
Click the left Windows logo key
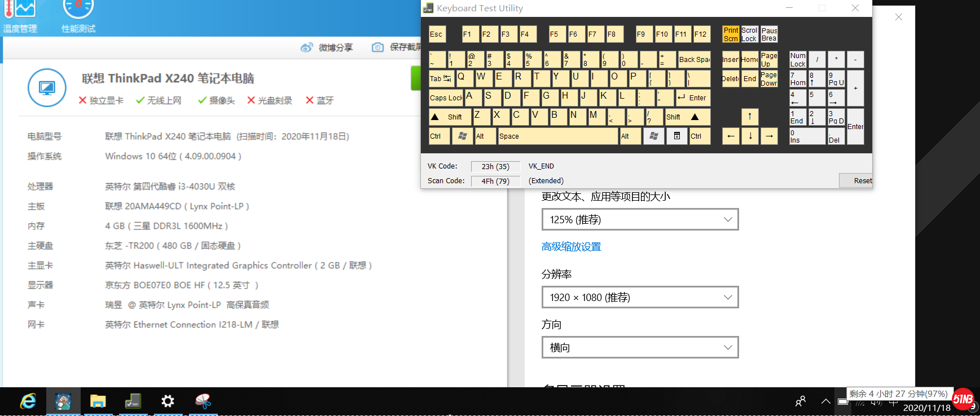[x=462, y=136]
